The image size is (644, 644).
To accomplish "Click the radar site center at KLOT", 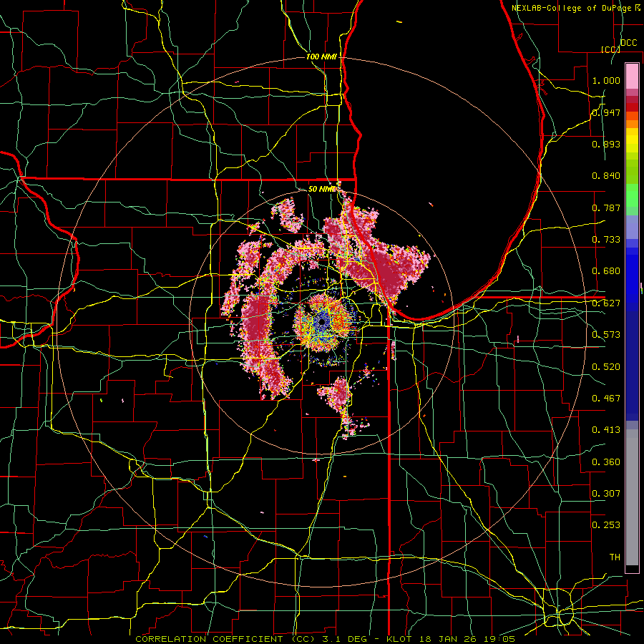I will point(322,323).
